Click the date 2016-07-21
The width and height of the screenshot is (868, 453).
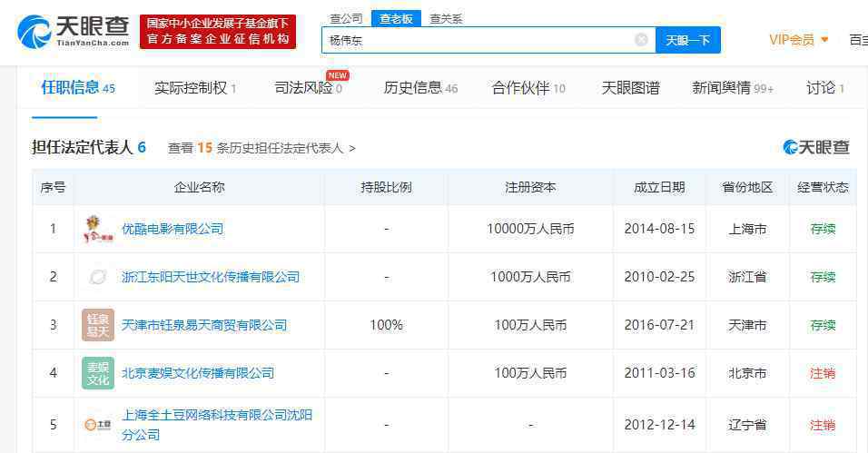pos(659,325)
